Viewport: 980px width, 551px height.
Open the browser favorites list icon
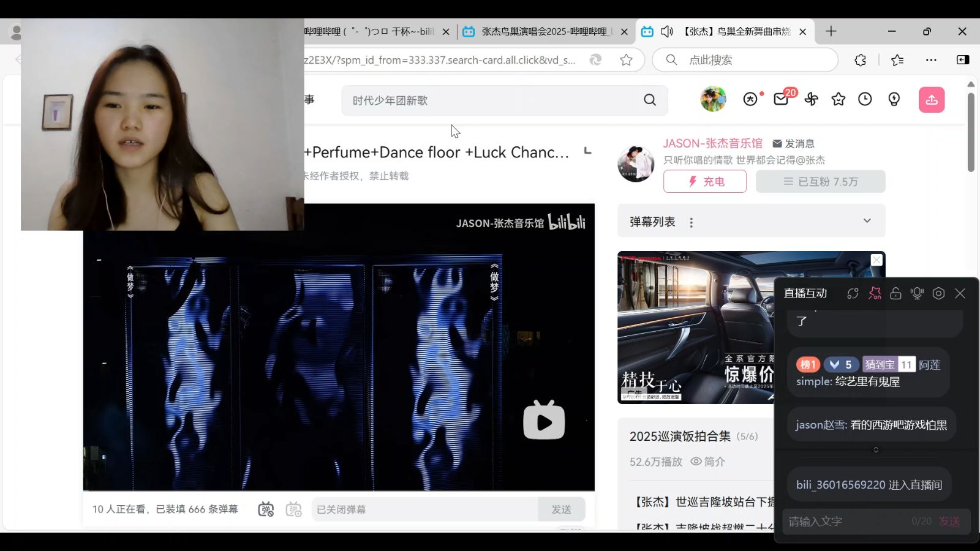pos(897,60)
